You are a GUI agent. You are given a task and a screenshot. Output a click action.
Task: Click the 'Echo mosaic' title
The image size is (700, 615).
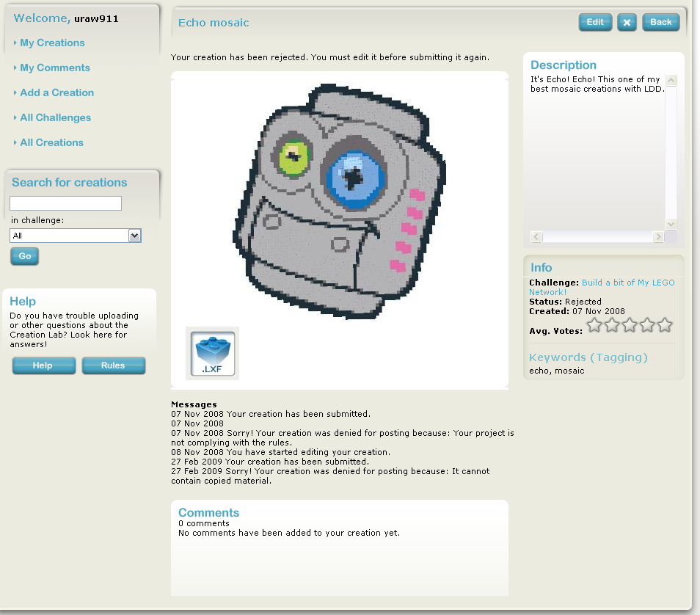click(x=214, y=23)
